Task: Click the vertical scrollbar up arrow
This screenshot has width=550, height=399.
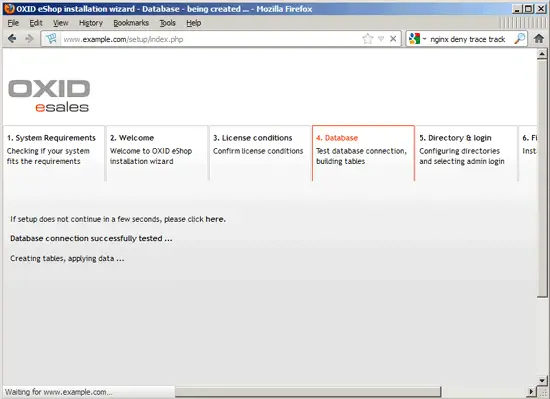Action: click(x=542, y=54)
